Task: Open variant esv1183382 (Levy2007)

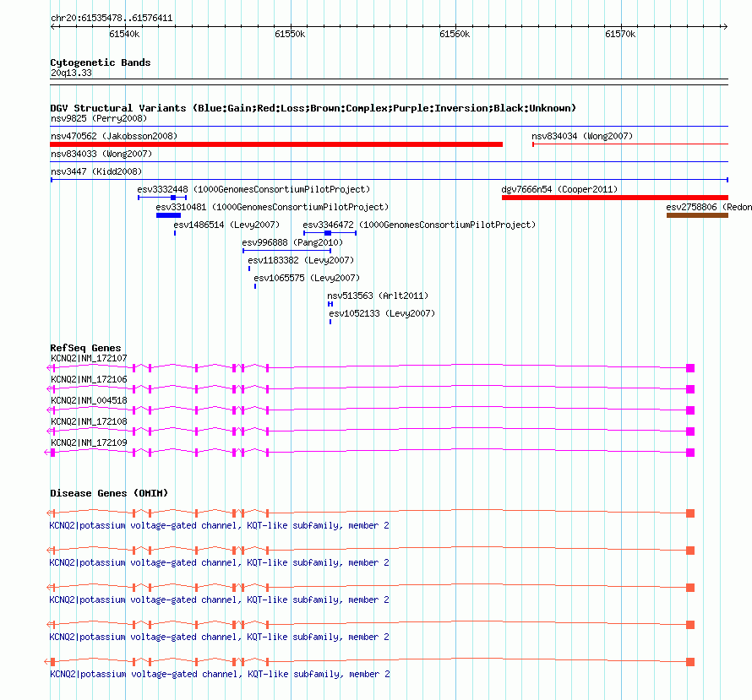Action: 301,260
